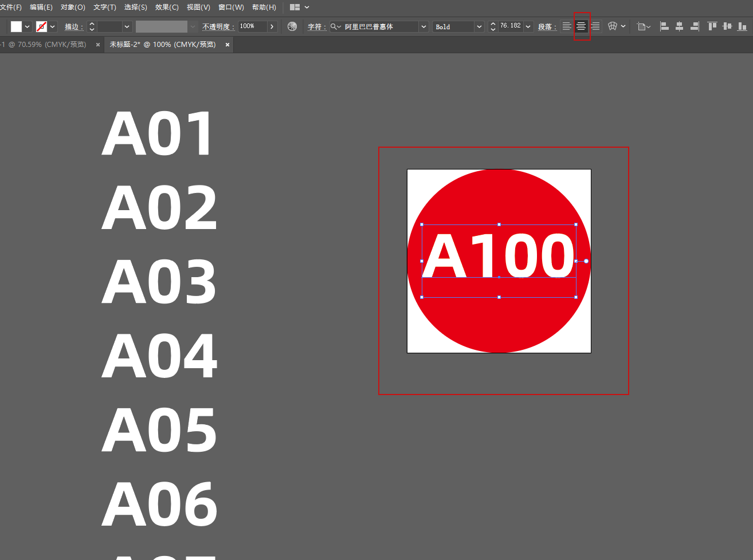Screen dimensions: 753x560
Task: Click the A06 text on canvas
Action: pyautogui.click(x=159, y=503)
